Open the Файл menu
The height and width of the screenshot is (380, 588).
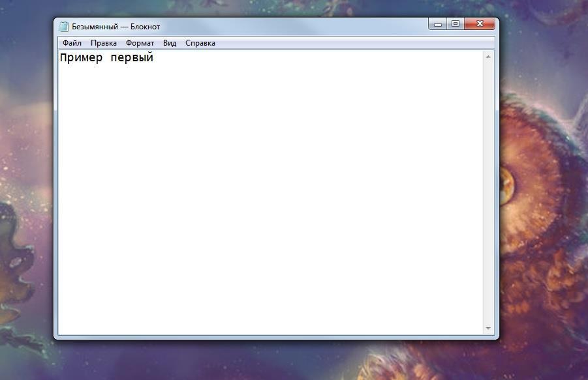point(72,43)
